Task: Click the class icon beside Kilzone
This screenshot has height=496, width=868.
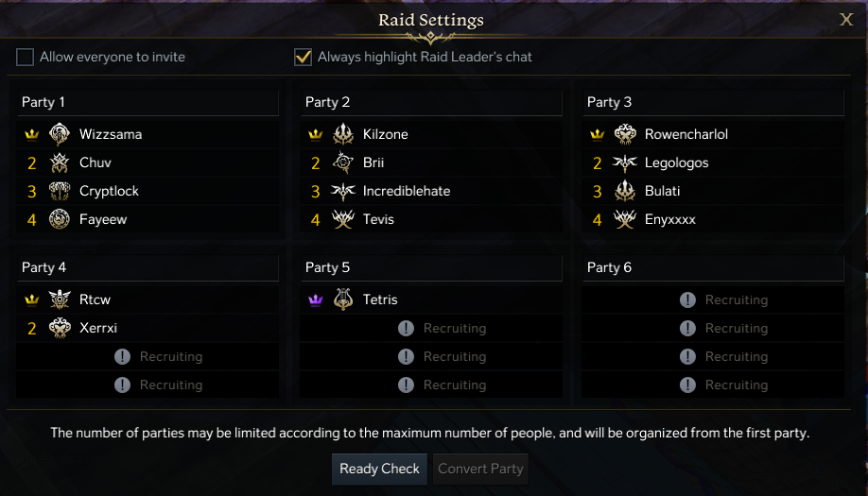Action: point(343,134)
